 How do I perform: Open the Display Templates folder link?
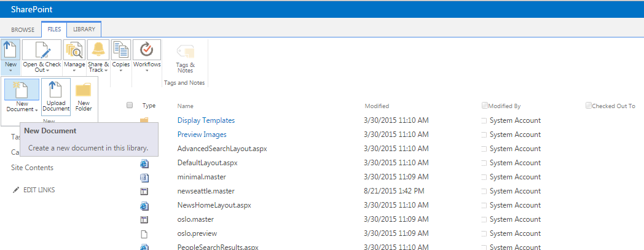[206, 120]
